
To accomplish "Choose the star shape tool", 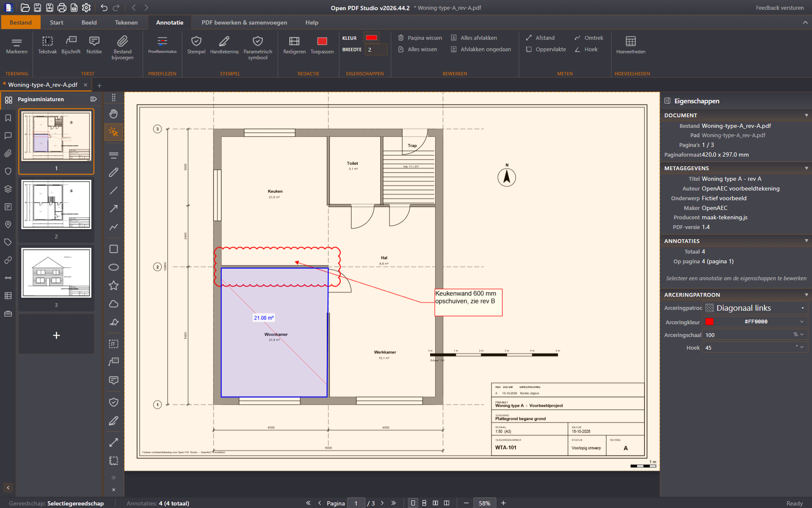I will click(x=113, y=285).
